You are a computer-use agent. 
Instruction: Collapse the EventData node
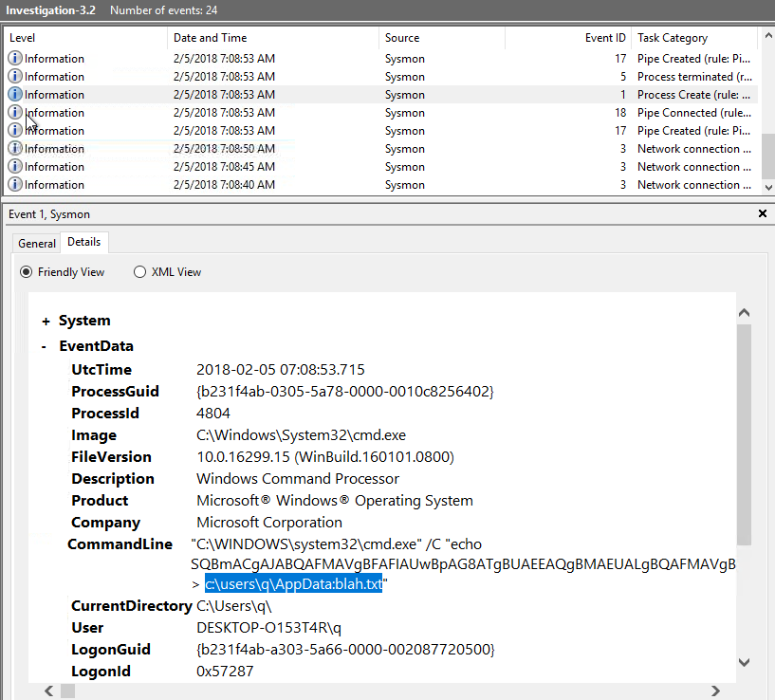click(44, 347)
